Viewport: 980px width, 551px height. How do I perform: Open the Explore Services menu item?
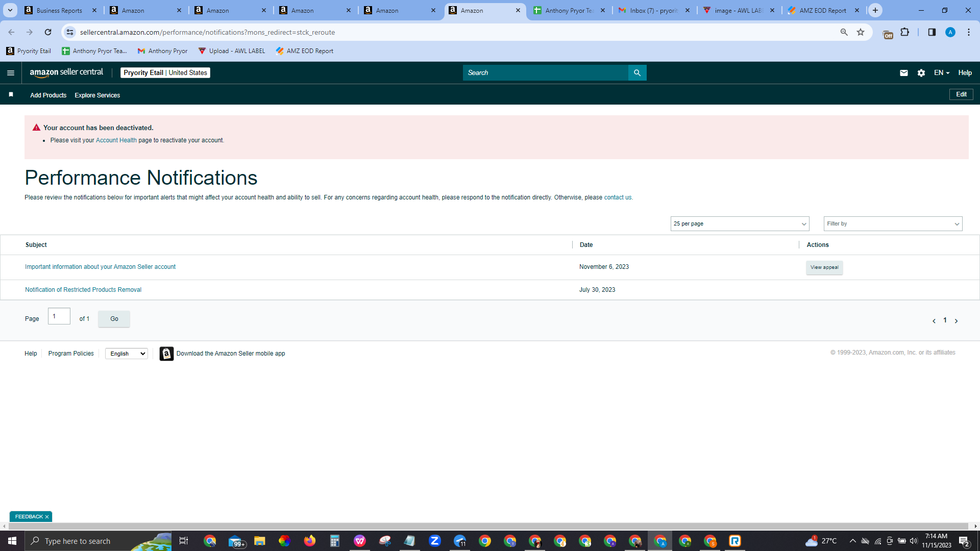(x=97, y=95)
